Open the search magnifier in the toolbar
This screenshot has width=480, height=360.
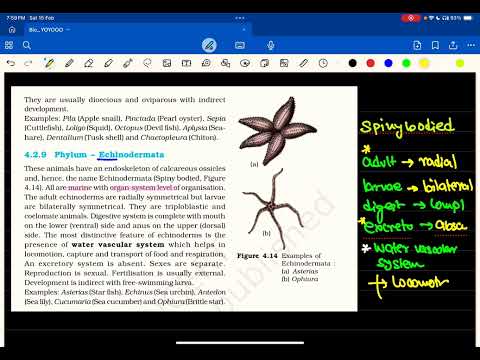27,45
